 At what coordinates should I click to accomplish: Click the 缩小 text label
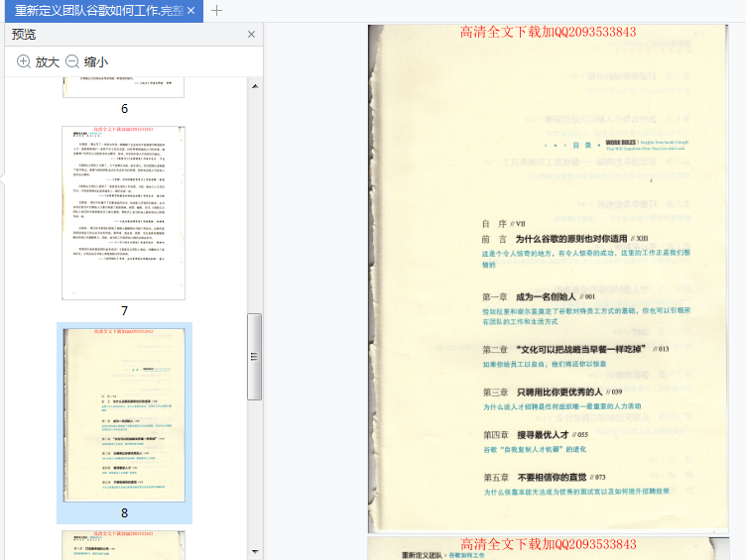pyautogui.click(x=96, y=61)
